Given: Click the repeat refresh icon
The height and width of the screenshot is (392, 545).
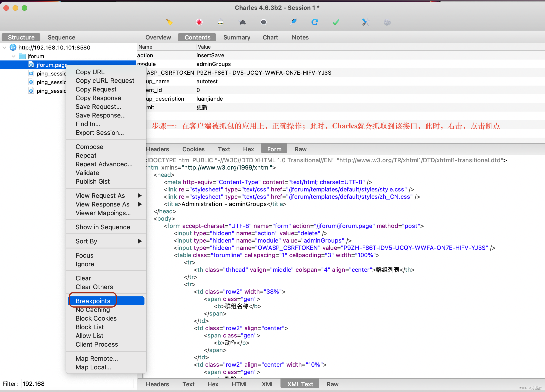Looking at the screenshot, I should (x=314, y=22).
